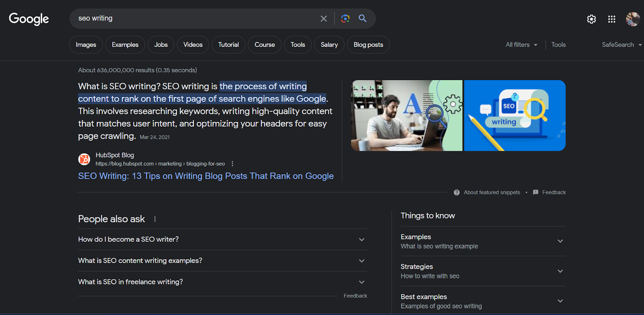644x315 pixels.
Task: Click the Tools button beside All filters
Action: click(558, 45)
